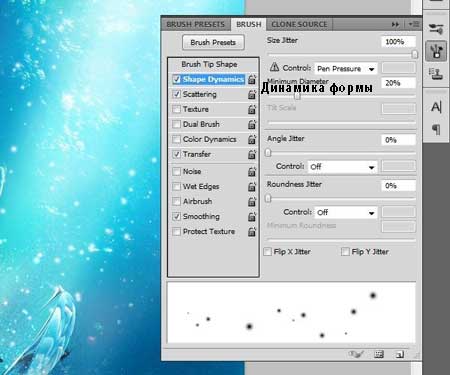Toggle lock icon for Noise

point(252,171)
